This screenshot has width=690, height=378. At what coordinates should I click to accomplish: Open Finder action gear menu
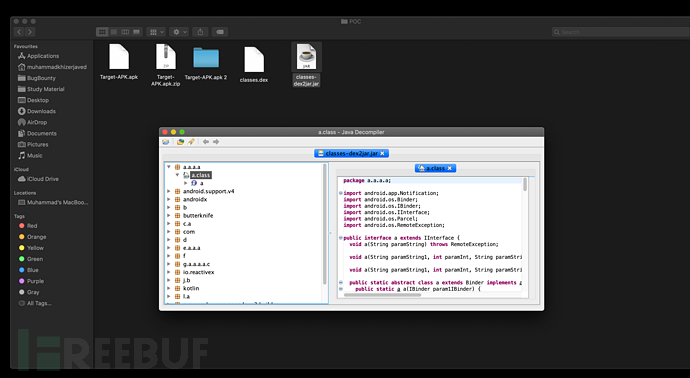click(180, 32)
